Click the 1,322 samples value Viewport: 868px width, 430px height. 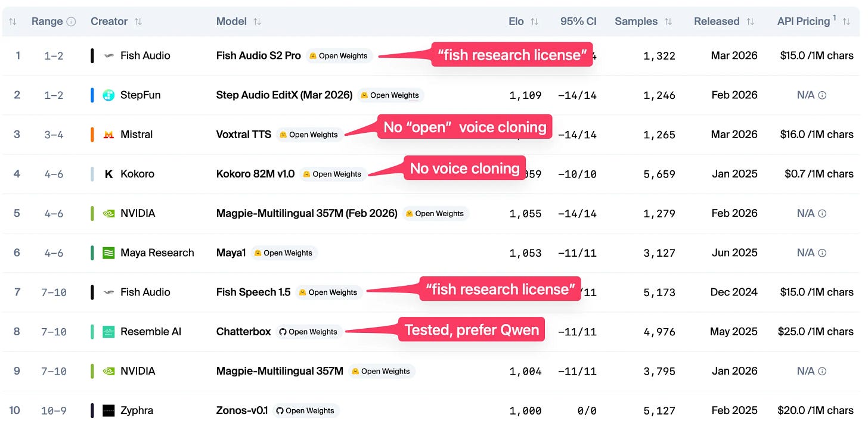click(659, 55)
